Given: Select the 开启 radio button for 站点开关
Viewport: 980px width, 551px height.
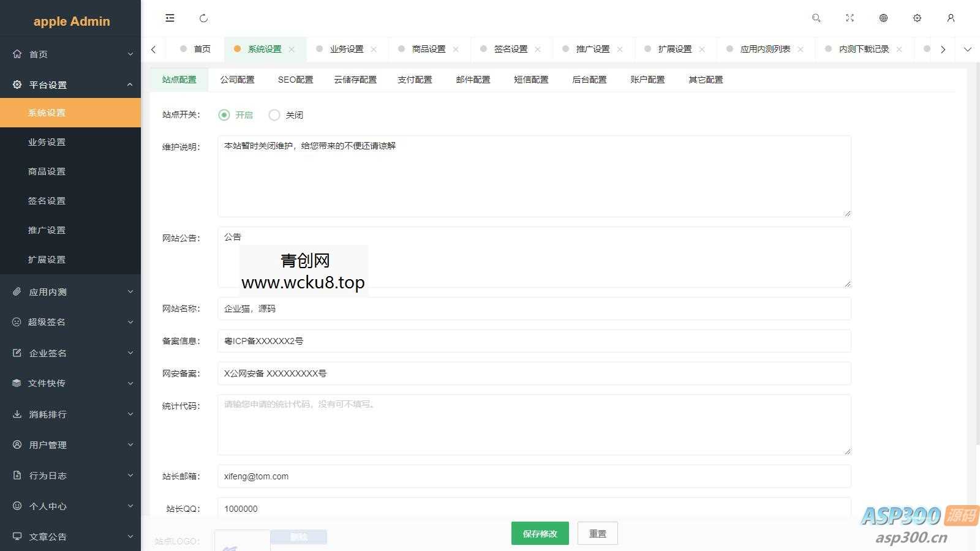Looking at the screenshot, I should [224, 114].
